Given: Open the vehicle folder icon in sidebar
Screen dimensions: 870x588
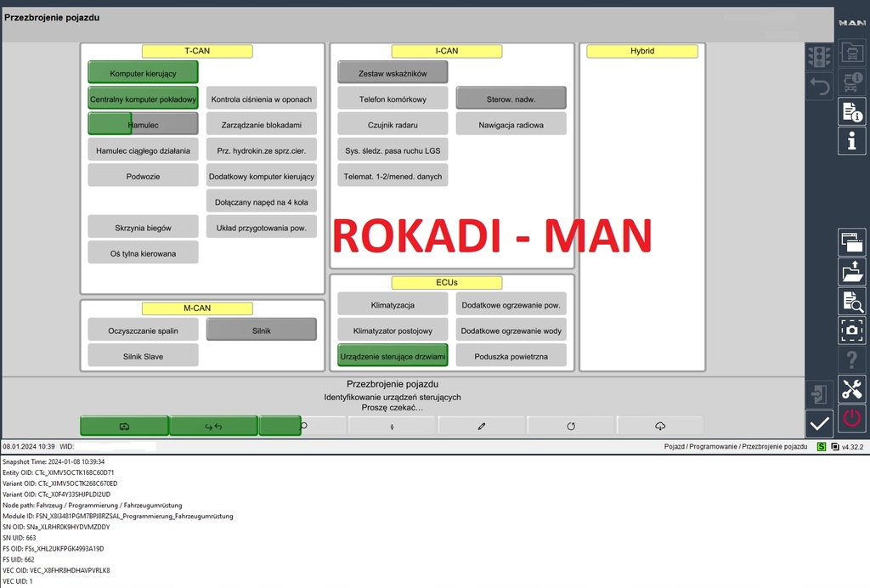Looking at the screenshot, I should pos(851,53).
